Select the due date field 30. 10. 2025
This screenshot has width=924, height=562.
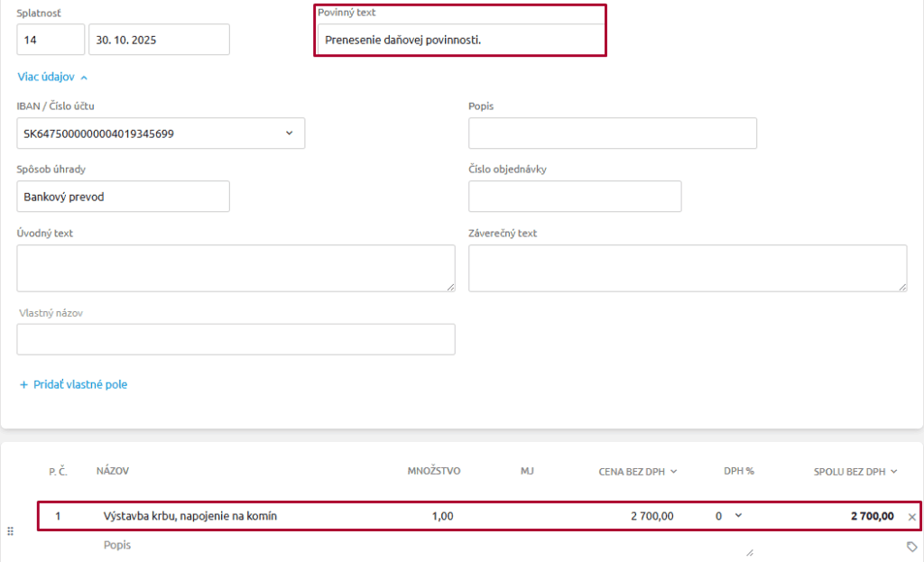tap(159, 40)
